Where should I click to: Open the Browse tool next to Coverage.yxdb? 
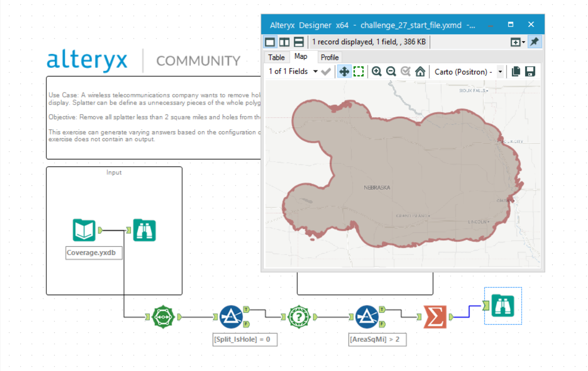[145, 230]
